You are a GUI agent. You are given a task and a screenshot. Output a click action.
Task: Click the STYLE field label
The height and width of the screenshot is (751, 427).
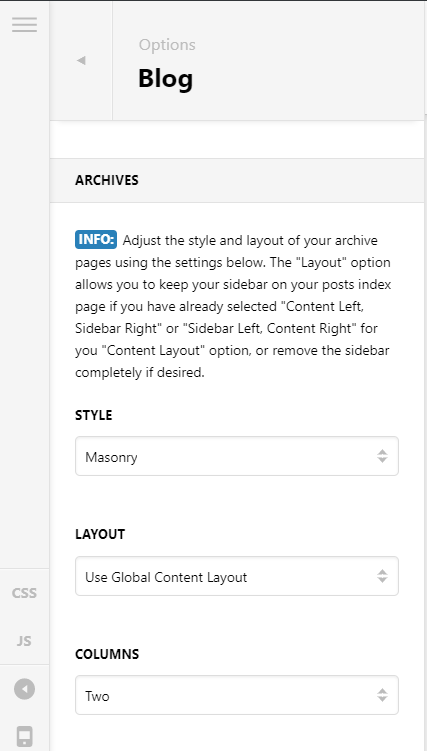point(94,415)
